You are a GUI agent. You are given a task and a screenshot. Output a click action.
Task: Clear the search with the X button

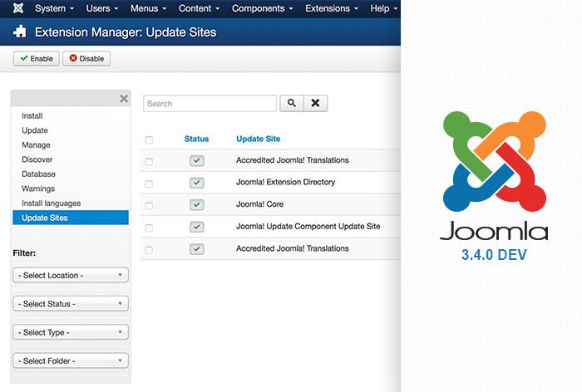[x=315, y=103]
